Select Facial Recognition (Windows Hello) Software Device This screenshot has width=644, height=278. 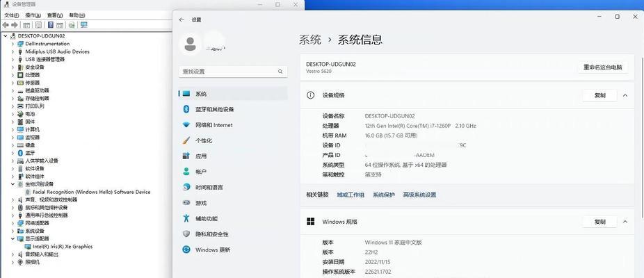point(91,192)
